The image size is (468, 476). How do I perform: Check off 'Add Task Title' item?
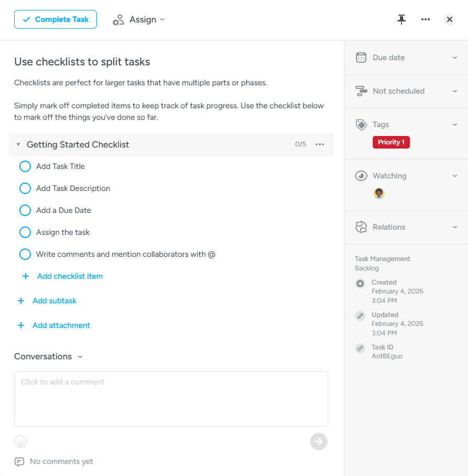coord(25,166)
